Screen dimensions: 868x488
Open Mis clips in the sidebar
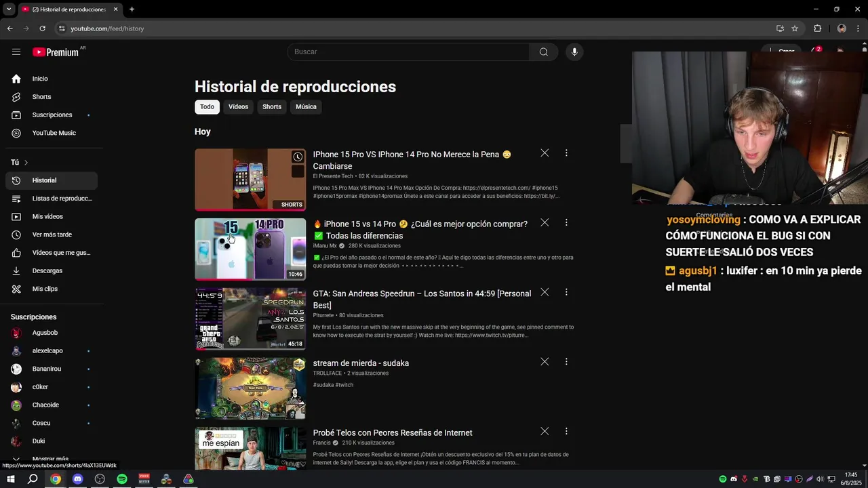[52, 289]
